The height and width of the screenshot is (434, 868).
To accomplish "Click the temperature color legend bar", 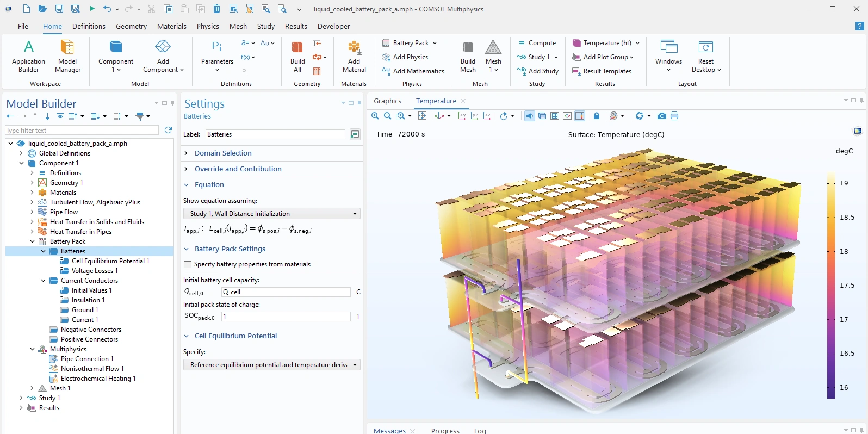I will point(831,285).
